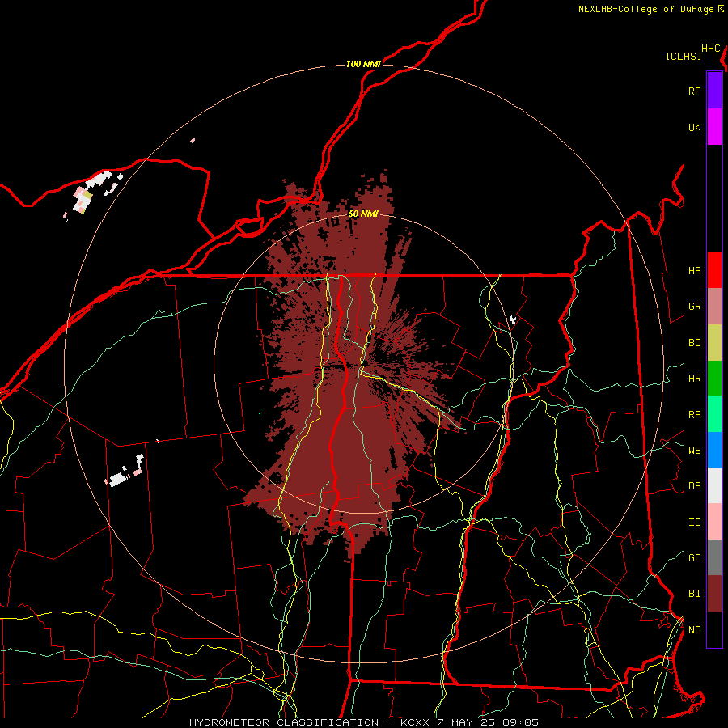Click the BD yellow legend swatch
Image resolution: width=728 pixels, height=728 pixels.
tap(714, 342)
